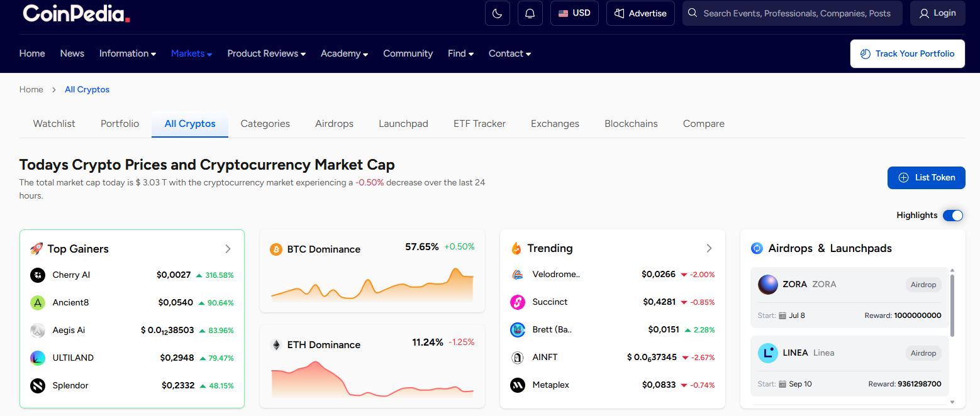Click the Ancient8 coin icon
This screenshot has width=980, height=416.
click(x=38, y=303)
